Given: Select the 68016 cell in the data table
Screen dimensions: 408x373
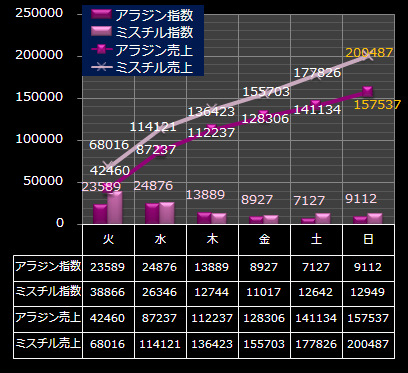Looking at the screenshot, I should point(108,344).
